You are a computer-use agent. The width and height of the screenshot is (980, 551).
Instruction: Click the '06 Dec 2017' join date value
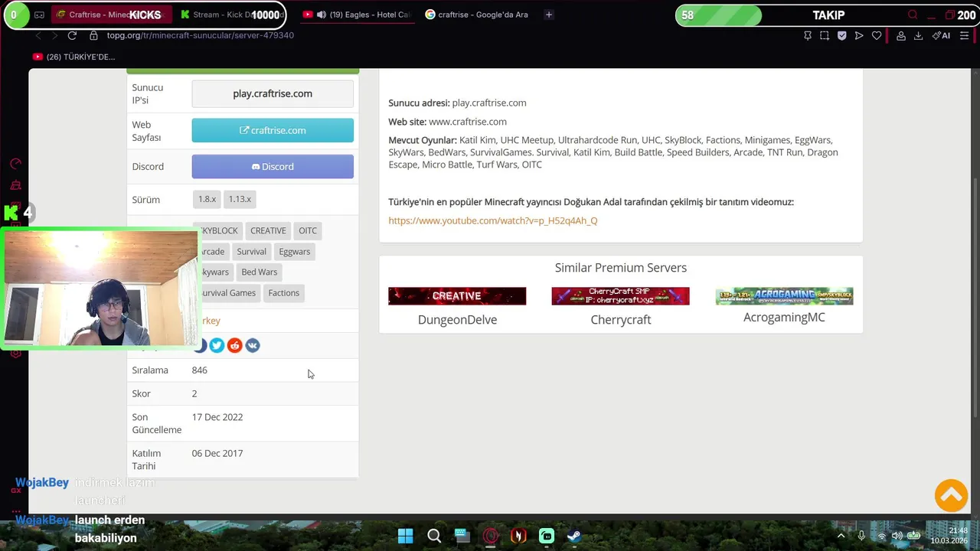point(217,453)
